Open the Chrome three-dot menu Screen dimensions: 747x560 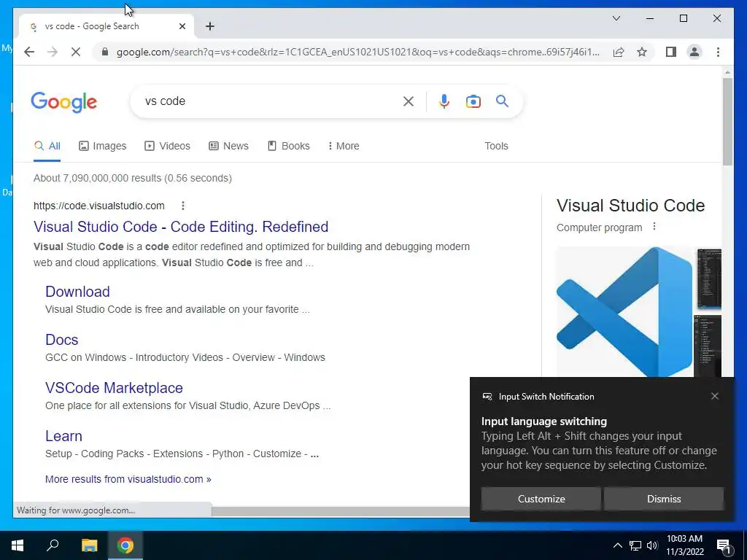click(718, 52)
